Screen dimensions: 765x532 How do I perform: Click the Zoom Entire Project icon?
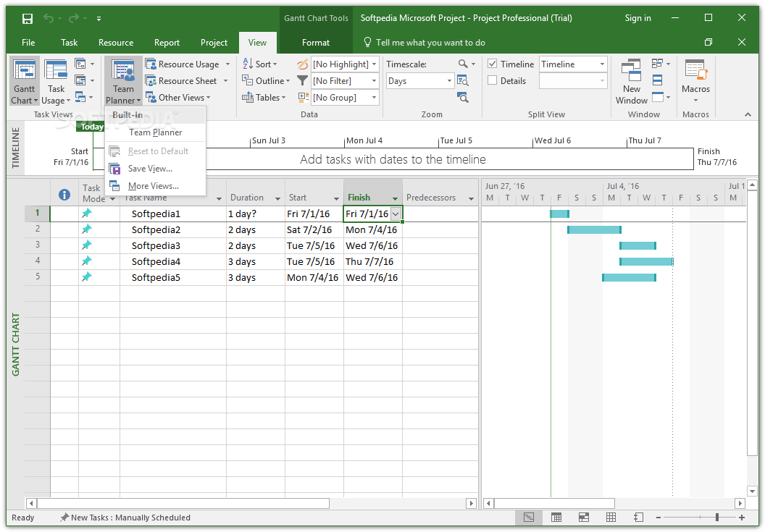point(462,81)
